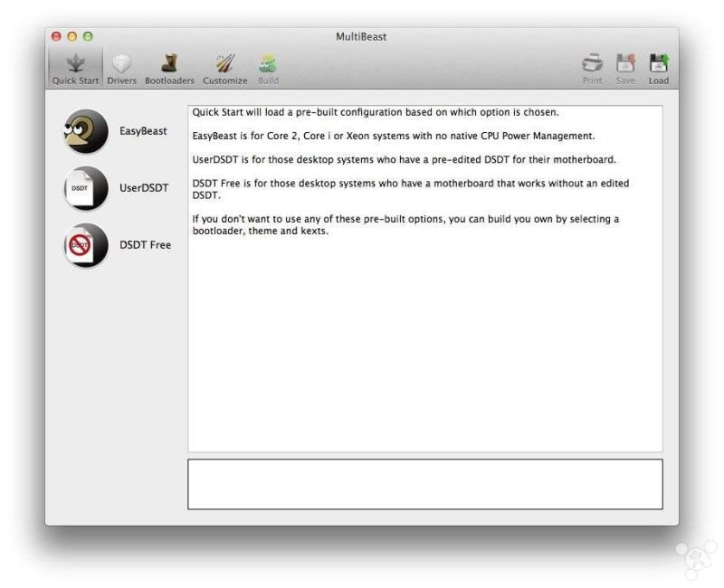Select the DSDT Free prohibited icon
Image resolution: width=724 pixels, height=588 pixels.
tap(85, 245)
